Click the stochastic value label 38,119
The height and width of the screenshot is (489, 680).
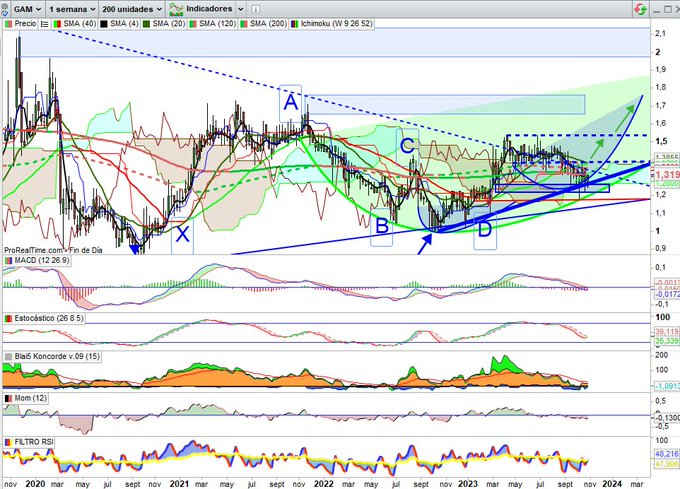pyautogui.click(x=667, y=332)
